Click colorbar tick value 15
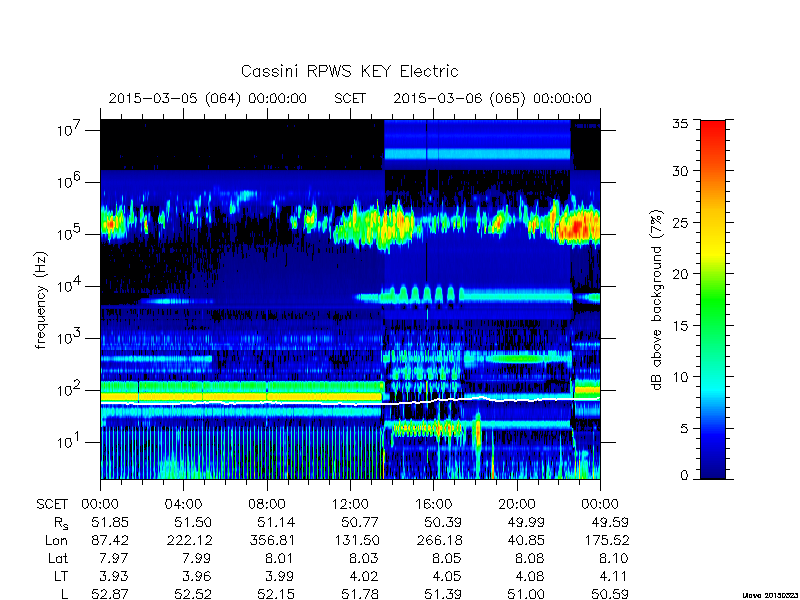Image resolution: width=800 pixels, height=600 pixels. click(x=680, y=326)
